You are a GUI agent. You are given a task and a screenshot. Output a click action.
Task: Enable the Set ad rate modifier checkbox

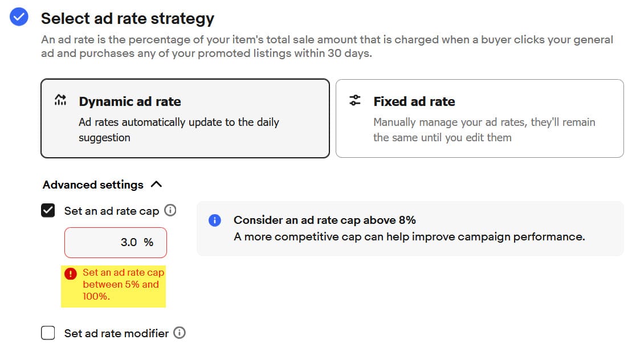[48, 333]
